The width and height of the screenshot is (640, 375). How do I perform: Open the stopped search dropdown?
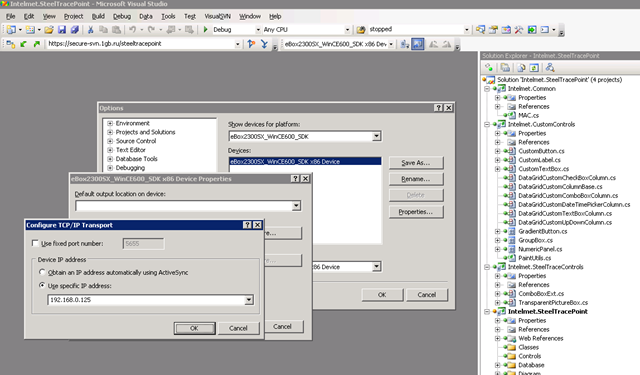[x=467, y=29]
